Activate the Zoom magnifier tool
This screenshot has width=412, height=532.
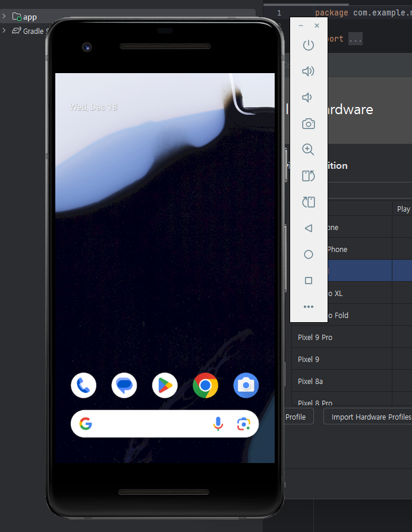point(308,149)
